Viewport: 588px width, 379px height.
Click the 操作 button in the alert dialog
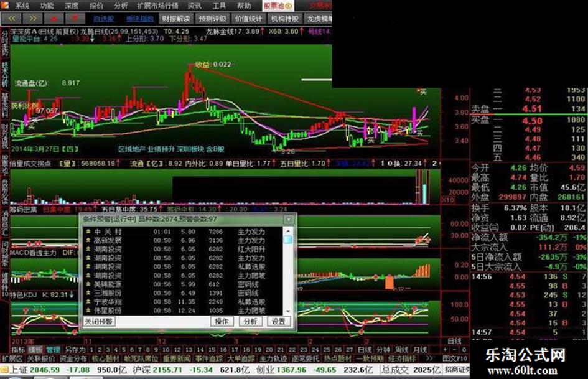pos(222,322)
